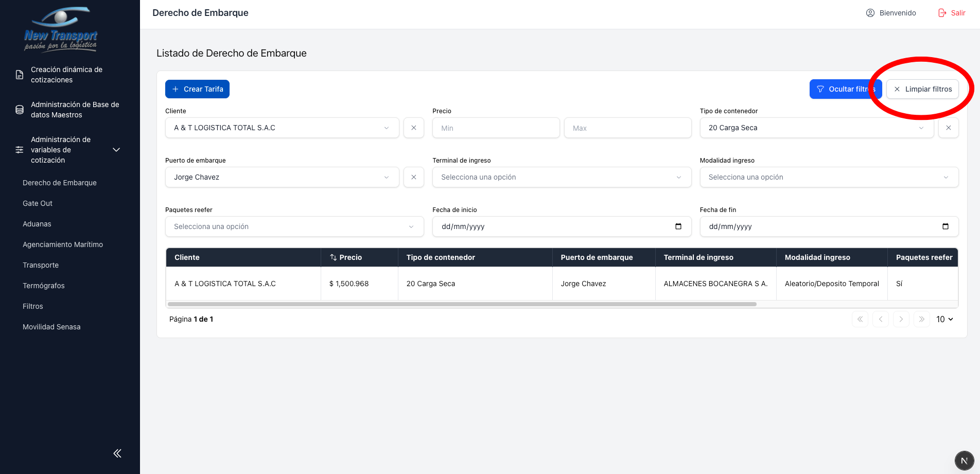Click the New Transport logo
The width and height of the screenshot is (980, 474).
[x=61, y=29]
